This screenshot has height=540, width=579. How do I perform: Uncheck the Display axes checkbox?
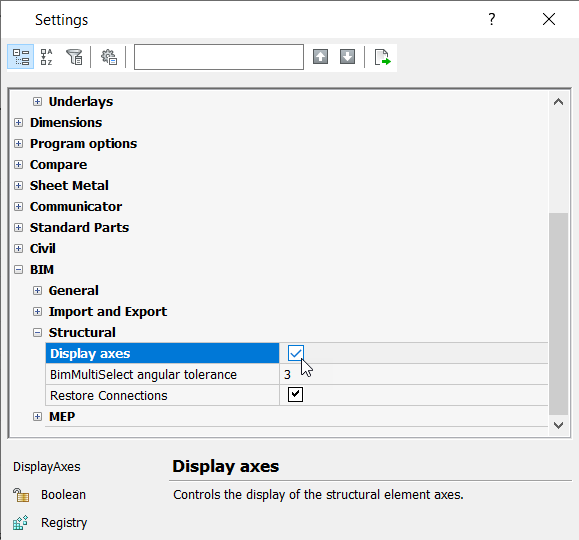(x=295, y=353)
